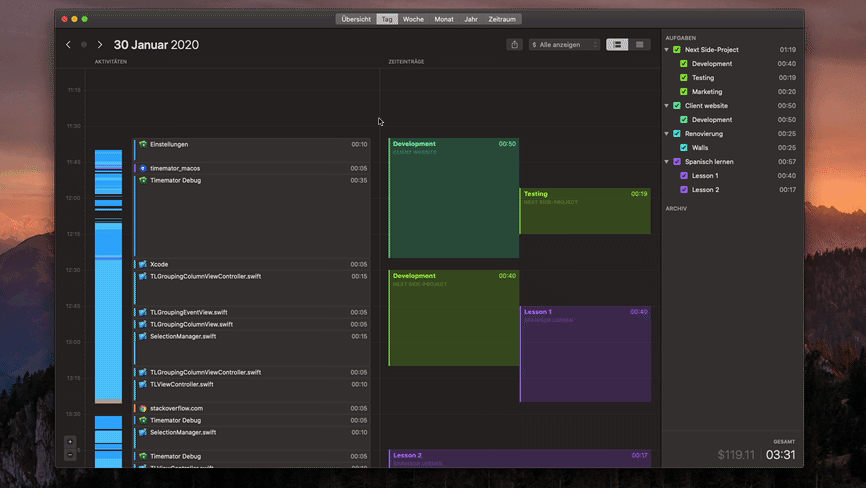Toggle Lesson 2 task checkbox
The height and width of the screenshot is (488, 866).
684,189
